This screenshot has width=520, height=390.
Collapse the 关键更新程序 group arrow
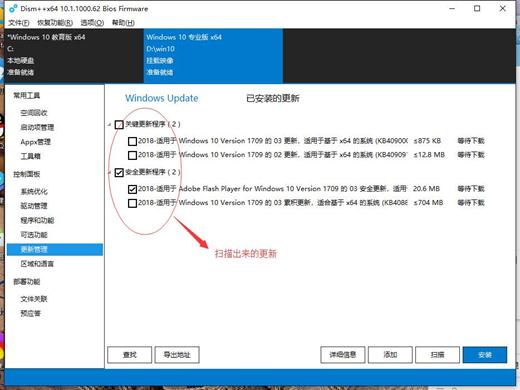[x=109, y=125]
